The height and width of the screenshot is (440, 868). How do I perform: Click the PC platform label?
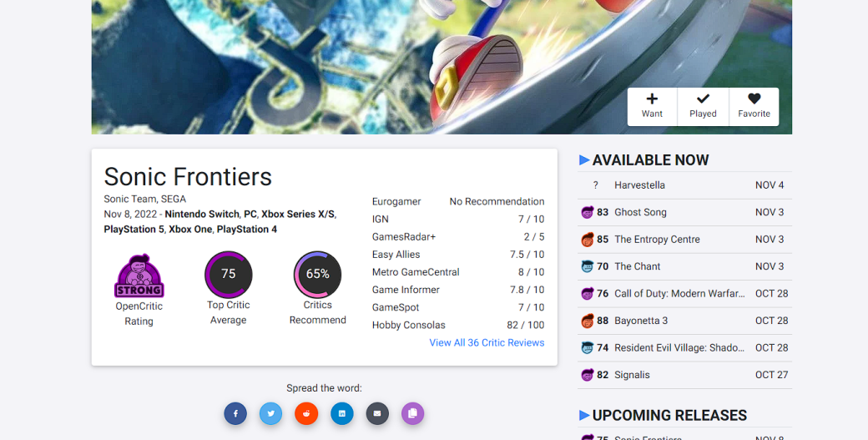click(250, 215)
